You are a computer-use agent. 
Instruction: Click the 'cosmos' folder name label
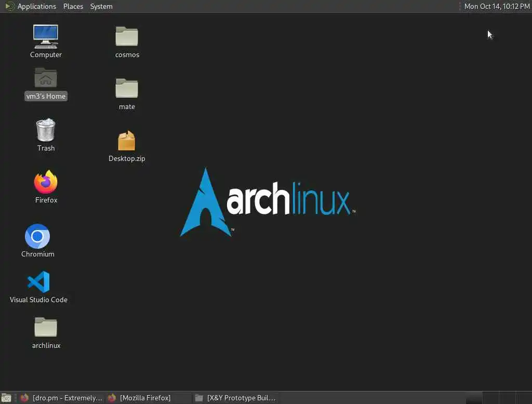(x=127, y=55)
